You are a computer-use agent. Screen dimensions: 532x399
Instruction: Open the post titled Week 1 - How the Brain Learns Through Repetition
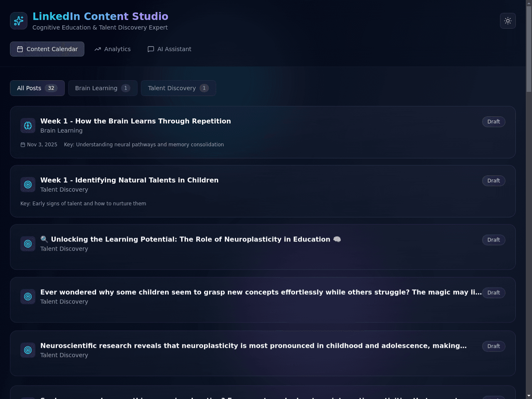[135, 121]
